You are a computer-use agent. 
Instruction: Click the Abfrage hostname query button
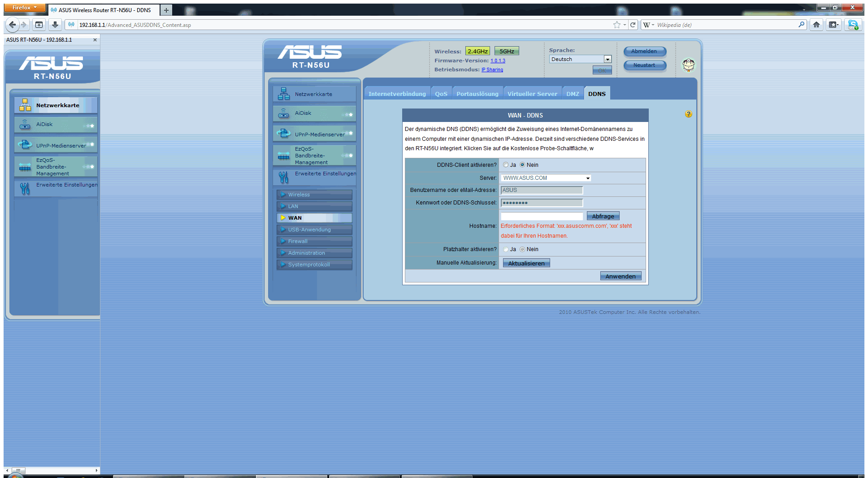(603, 216)
